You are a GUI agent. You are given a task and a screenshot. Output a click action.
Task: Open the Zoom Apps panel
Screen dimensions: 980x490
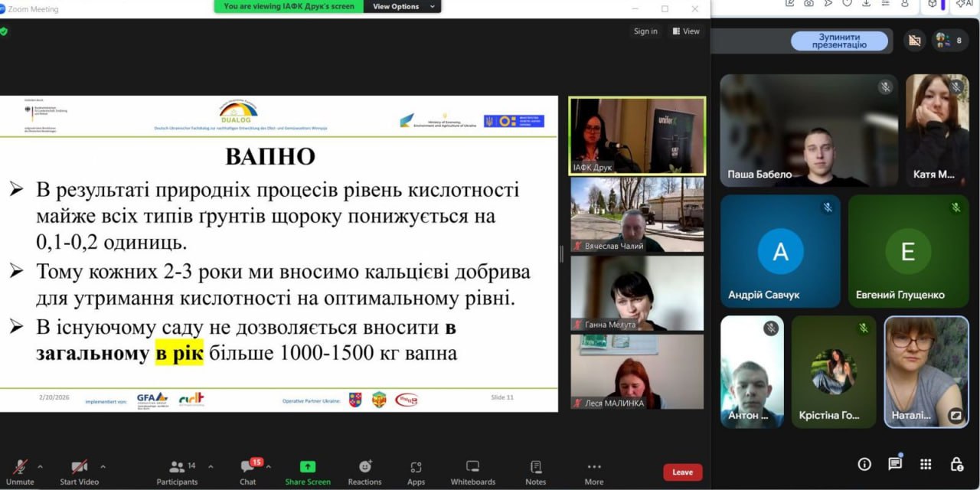coord(416,472)
